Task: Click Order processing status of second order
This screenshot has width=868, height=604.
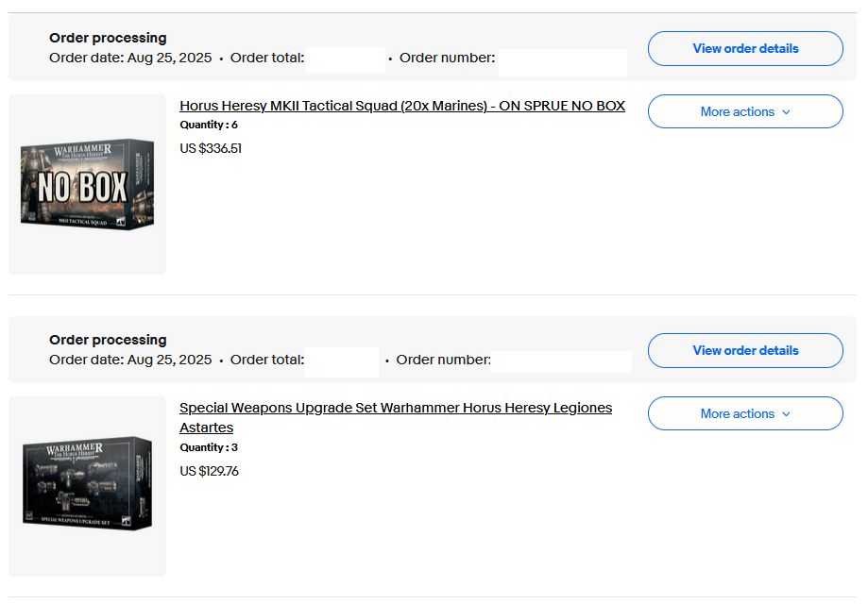Action: (108, 340)
